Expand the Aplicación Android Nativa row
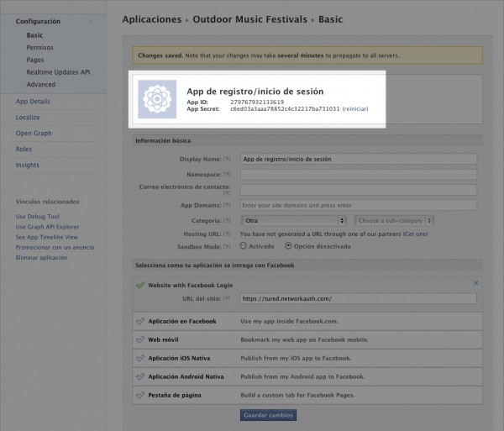The height and width of the screenshot is (431, 504). pos(307,376)
